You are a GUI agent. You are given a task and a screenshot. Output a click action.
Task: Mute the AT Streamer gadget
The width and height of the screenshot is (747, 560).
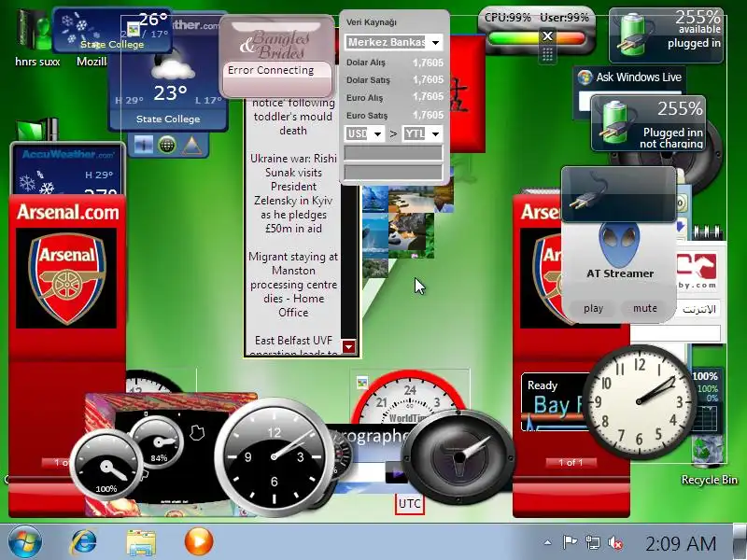coord(644,308)
